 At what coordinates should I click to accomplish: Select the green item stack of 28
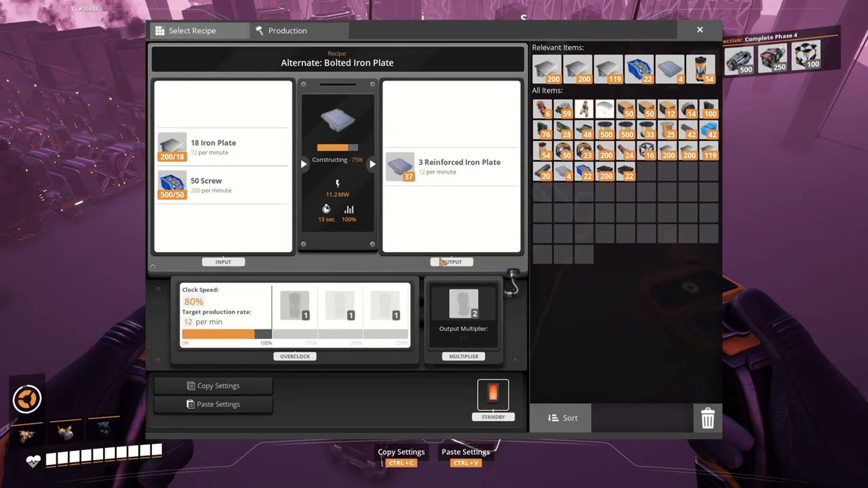pyautogui.click(x=563, y=130)
